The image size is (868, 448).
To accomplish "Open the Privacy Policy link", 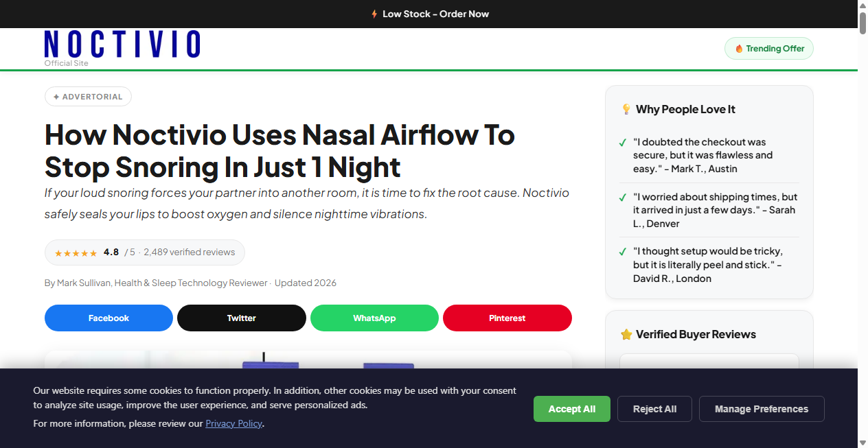I will (x=233, y=424).
